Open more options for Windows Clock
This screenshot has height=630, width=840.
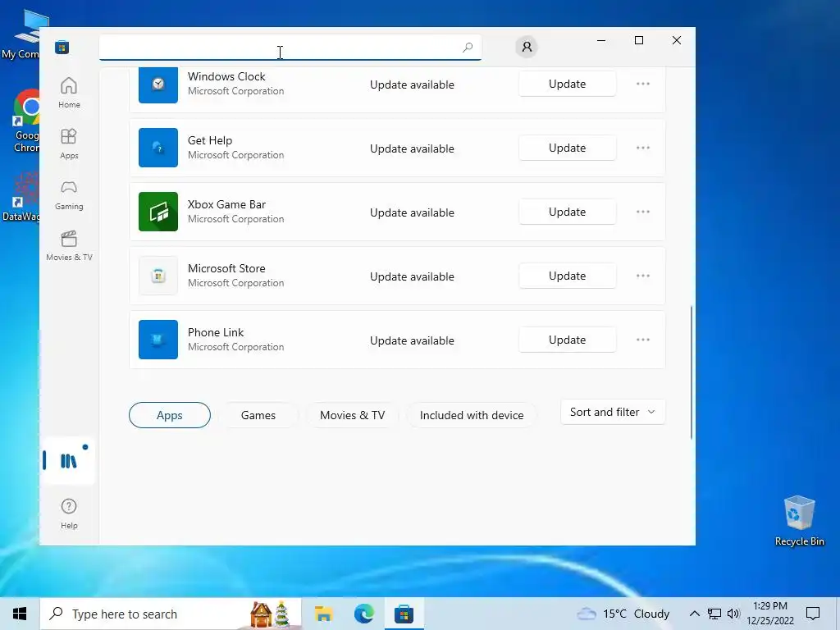[643, 84]
